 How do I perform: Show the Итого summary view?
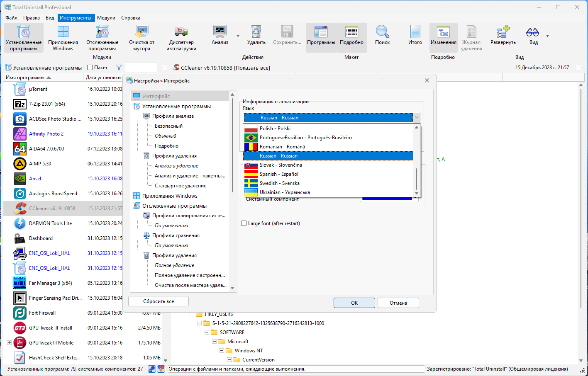(415, 35)
